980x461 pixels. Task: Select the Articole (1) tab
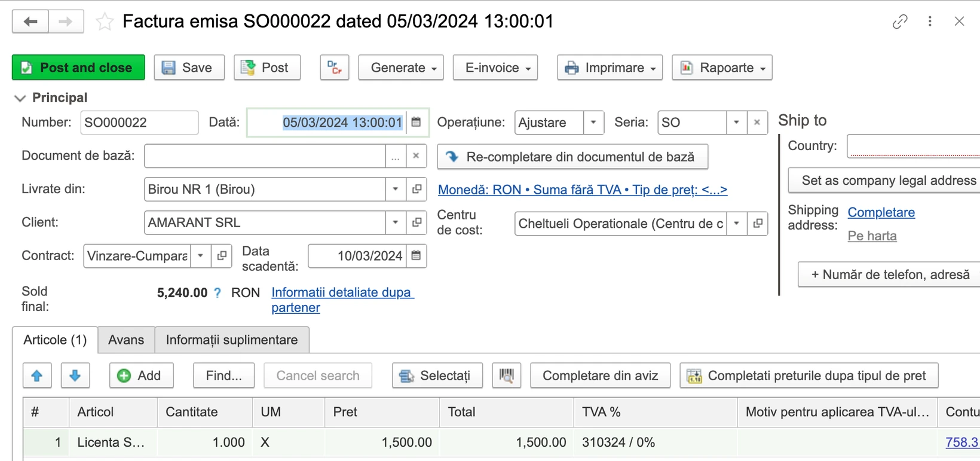pyautogui.click(x=55, y=340)
